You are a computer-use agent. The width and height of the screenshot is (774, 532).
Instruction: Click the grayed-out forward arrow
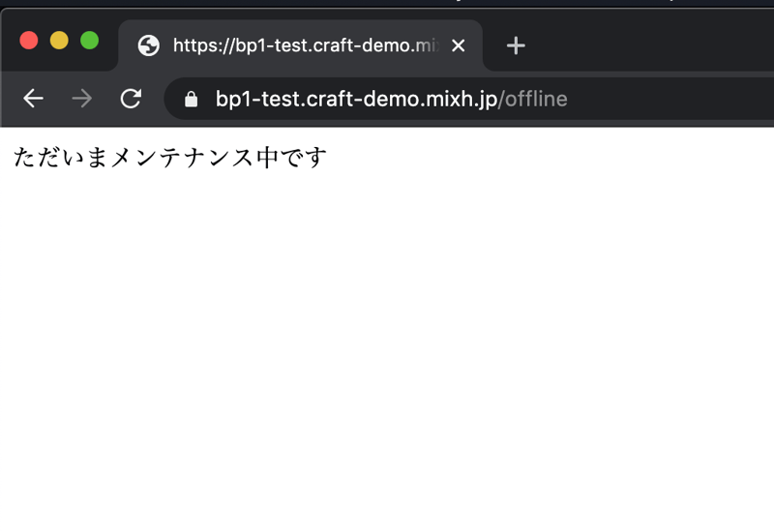82,99
